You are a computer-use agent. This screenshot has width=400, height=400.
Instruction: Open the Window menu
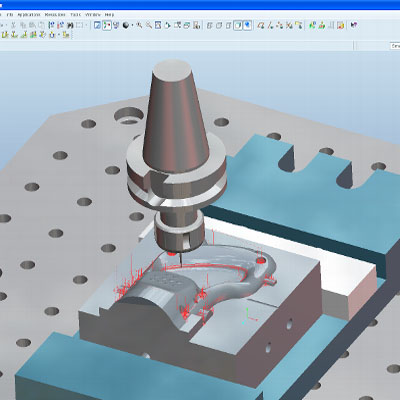click(x=93, y=15)
